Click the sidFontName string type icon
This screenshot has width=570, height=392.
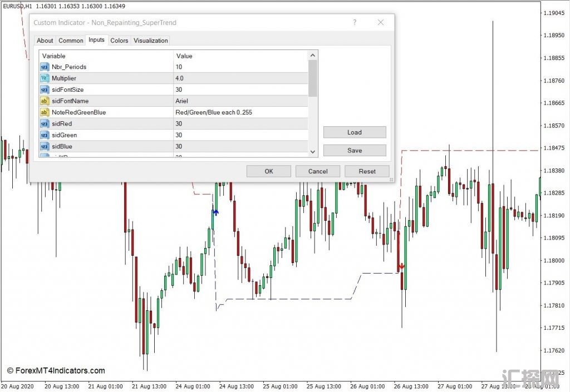[x=45, y=101]
